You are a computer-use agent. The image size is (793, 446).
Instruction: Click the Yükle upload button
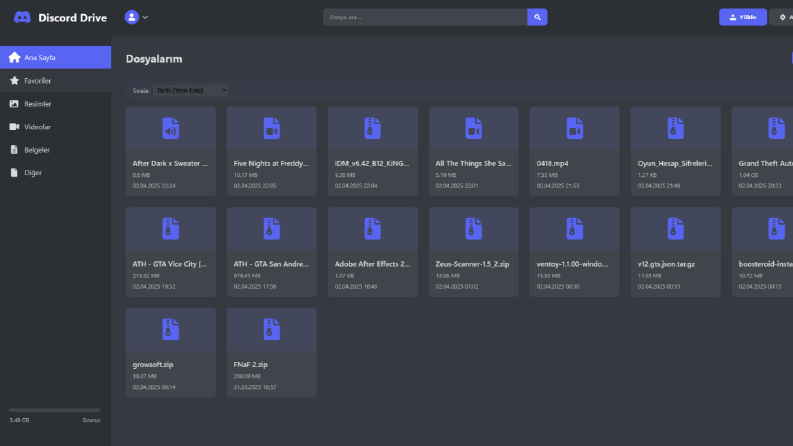(742, 17)
